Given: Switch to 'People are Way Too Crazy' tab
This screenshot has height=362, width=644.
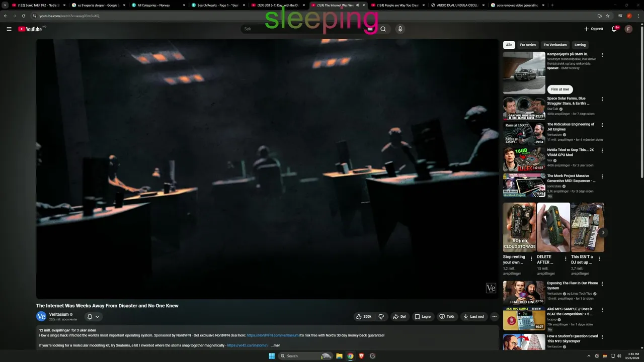Looking at the screenshot, I should (397, 5).
